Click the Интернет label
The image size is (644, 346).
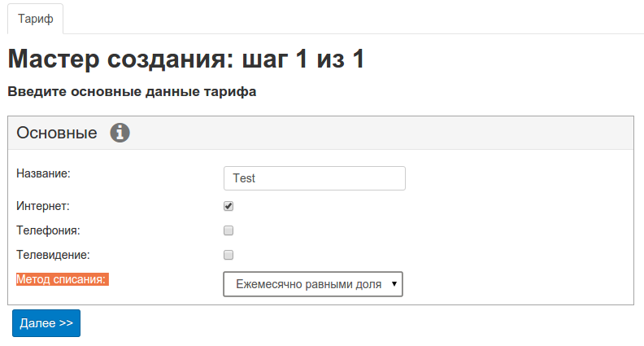pyautogui.click(x=43, y=206)
